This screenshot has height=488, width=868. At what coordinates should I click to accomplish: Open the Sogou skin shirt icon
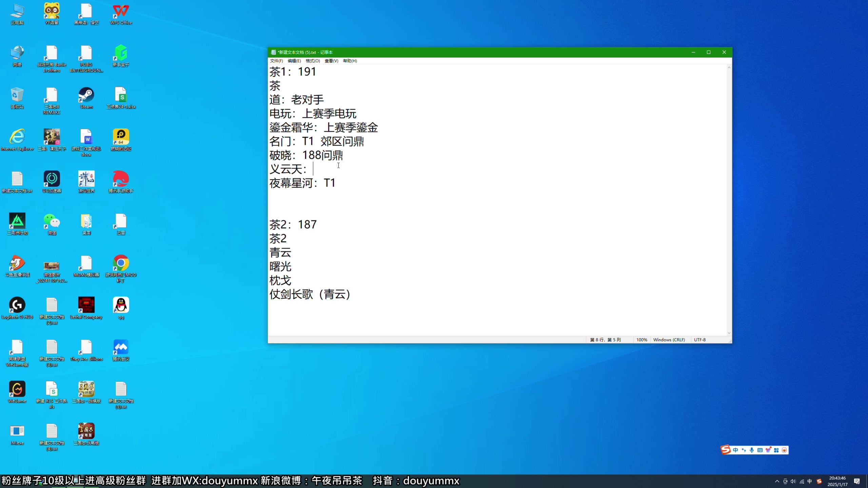click(768, 450)
